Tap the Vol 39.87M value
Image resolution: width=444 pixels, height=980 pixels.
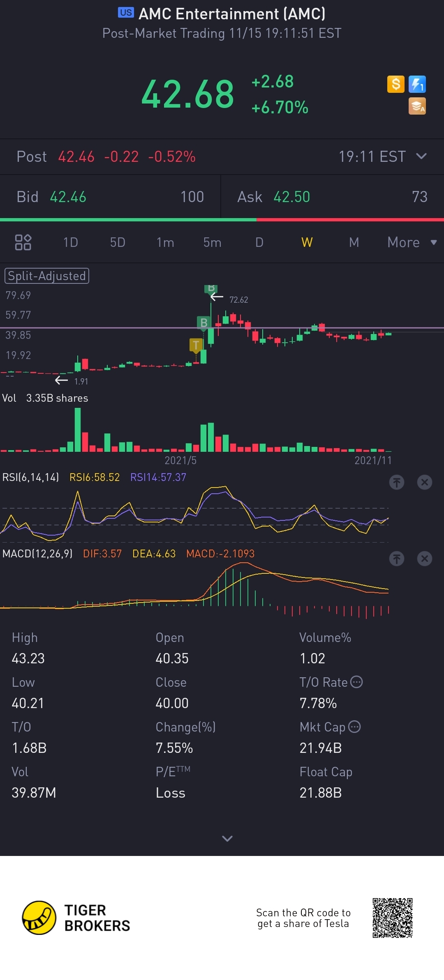pos(34,793)
